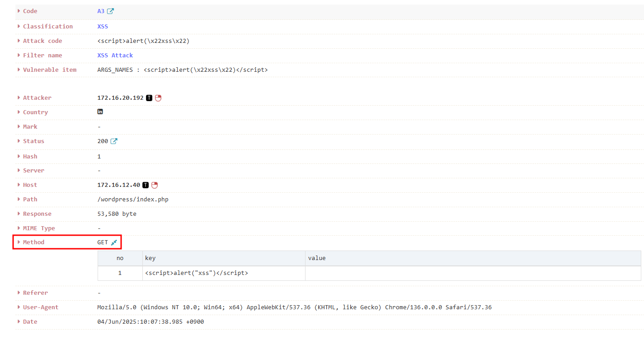Image resolution: width=644 pixels, height=344 pixels.
Task: Click the Hash field label
Action: [30, 157]
